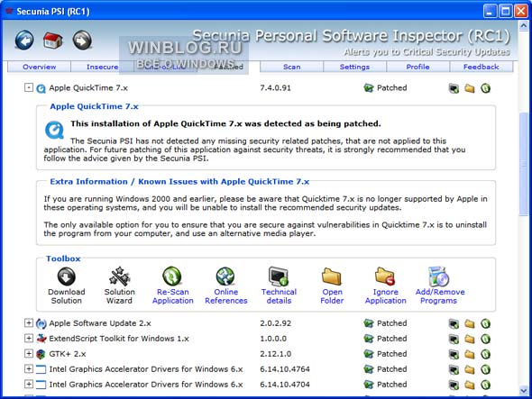Open the Feedback tab
Screen dimensions: 532x399
click(x=482, y=67)
